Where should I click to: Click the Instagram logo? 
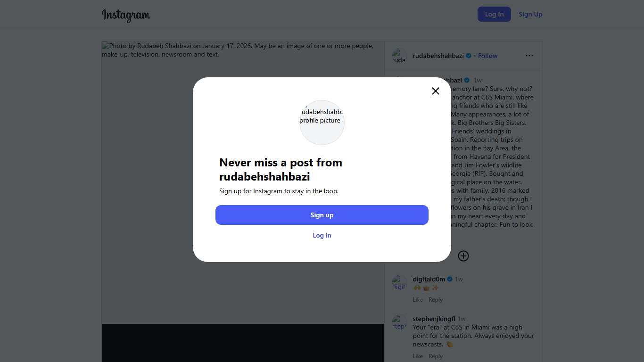coord(126,15)
